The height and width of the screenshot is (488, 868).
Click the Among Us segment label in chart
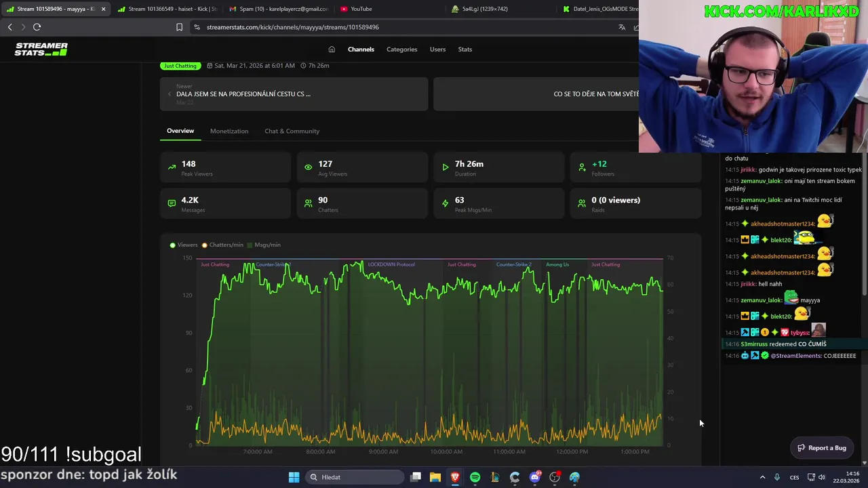point(557,264)
